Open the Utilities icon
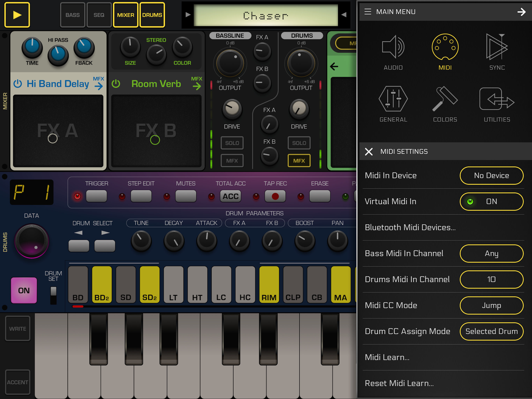 [x=497, y=99]
